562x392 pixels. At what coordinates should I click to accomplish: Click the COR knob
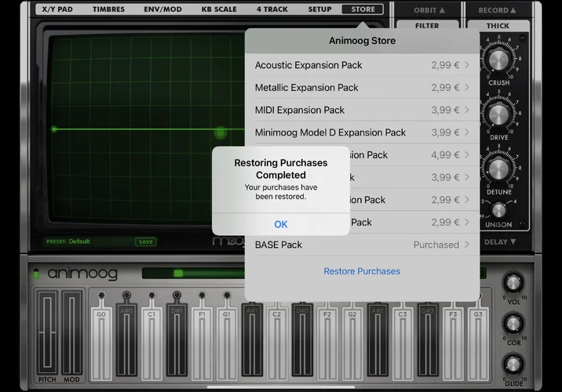click(x=513, y=323)
